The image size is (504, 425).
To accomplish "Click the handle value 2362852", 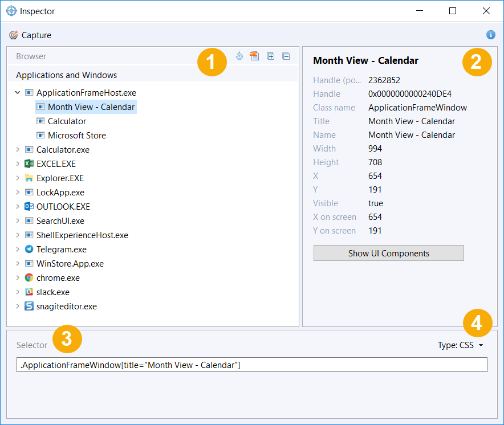I will point(384,80).
